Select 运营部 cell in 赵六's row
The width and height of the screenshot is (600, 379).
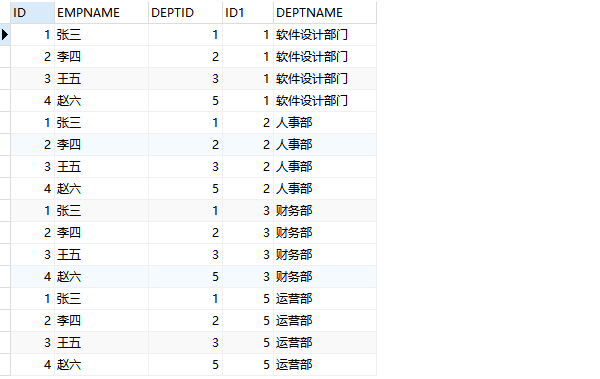coord(325,364)
